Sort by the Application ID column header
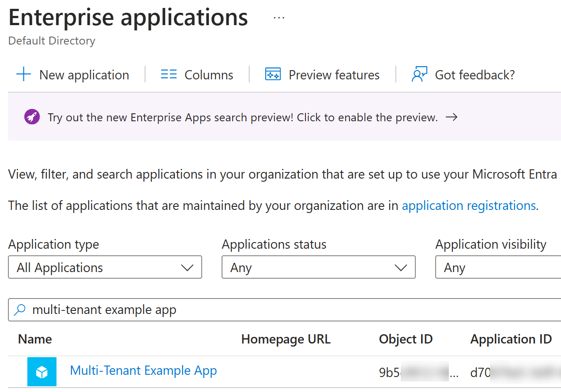 point(511,339)
